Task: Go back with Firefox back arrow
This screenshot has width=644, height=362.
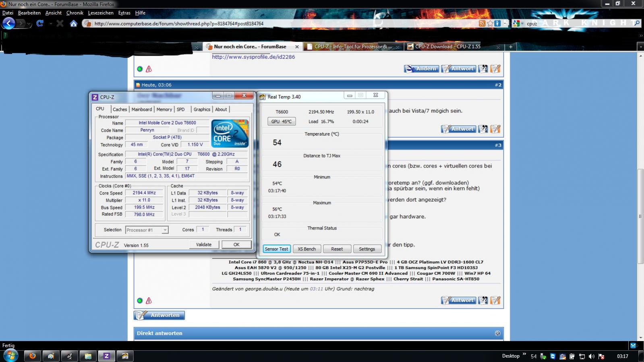Action: 8,23
